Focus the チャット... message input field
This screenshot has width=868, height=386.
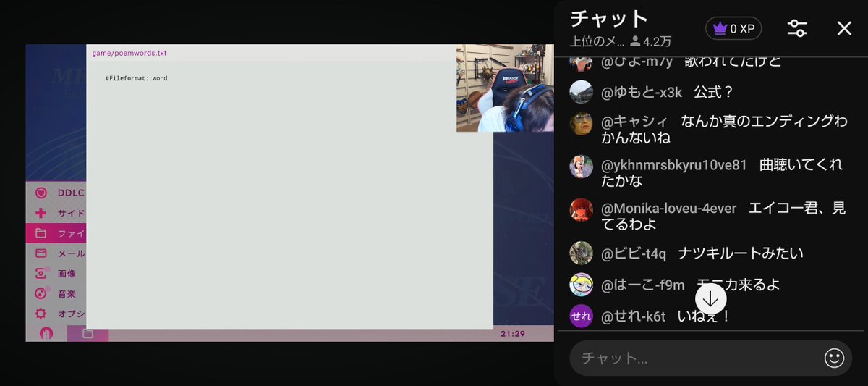[694, 358]
